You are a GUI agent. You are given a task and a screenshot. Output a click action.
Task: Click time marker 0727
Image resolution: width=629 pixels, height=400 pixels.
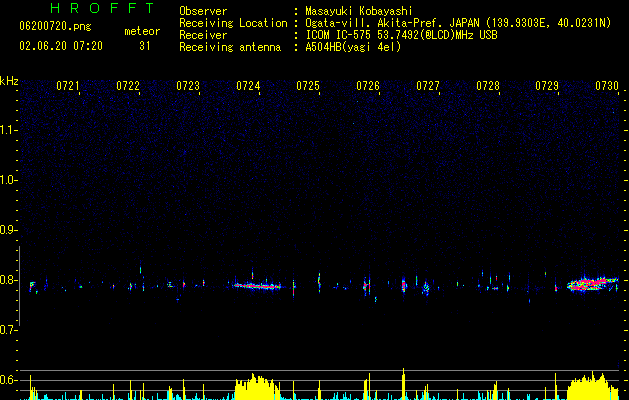pos(428,86)
